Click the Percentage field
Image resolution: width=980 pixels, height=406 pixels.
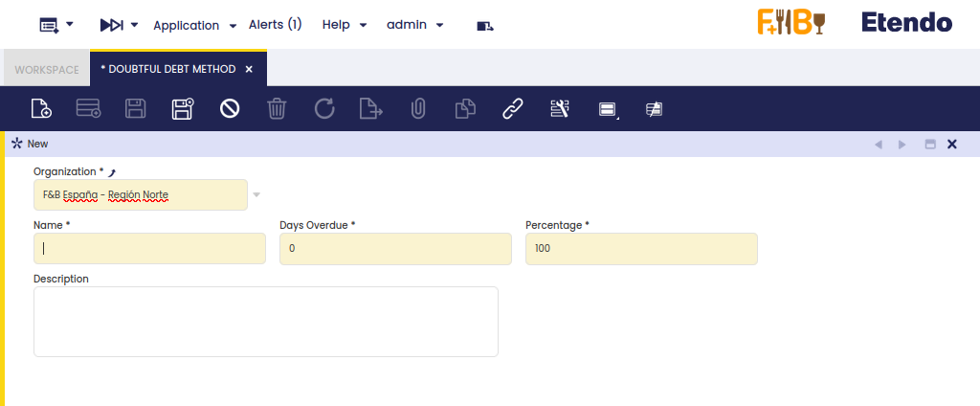tap(641, 248)
